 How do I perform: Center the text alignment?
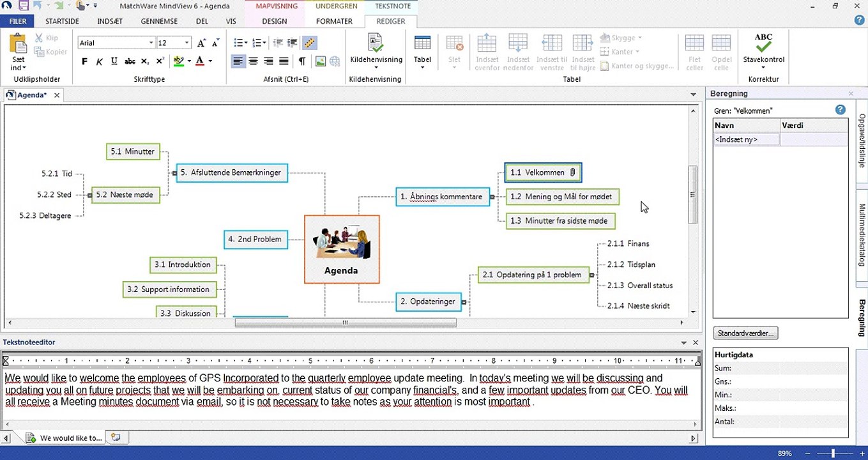pyautogui.click(x=254, y=61)
